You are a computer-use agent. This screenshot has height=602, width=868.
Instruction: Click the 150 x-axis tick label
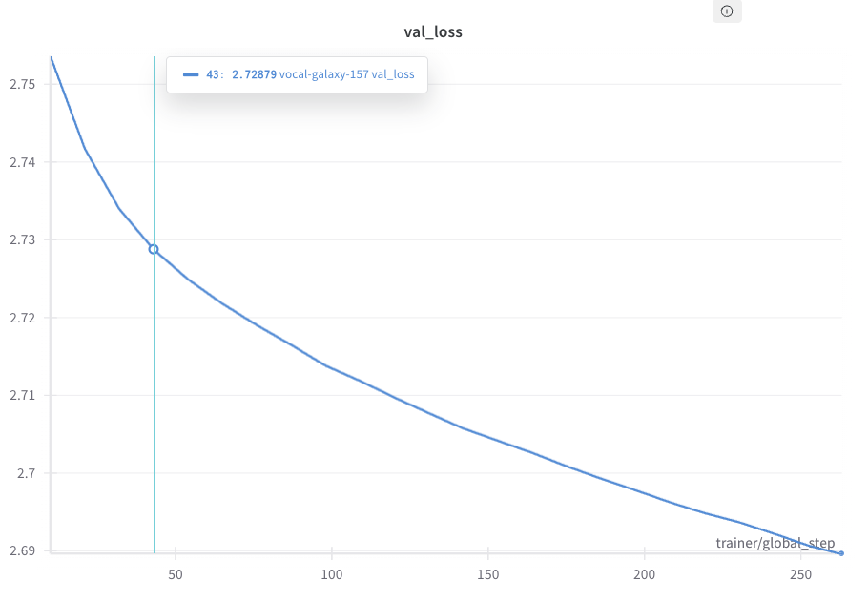coord(487,575)
